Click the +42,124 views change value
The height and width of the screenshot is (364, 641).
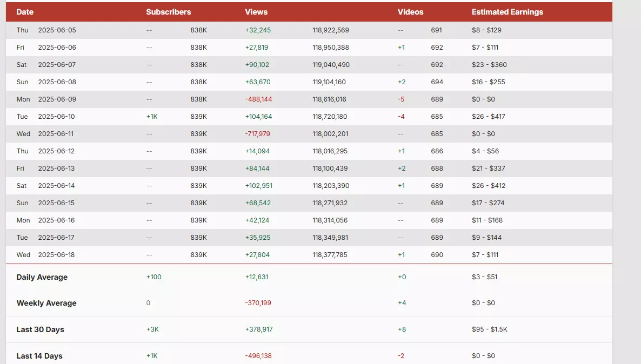(x=257, y=220)
